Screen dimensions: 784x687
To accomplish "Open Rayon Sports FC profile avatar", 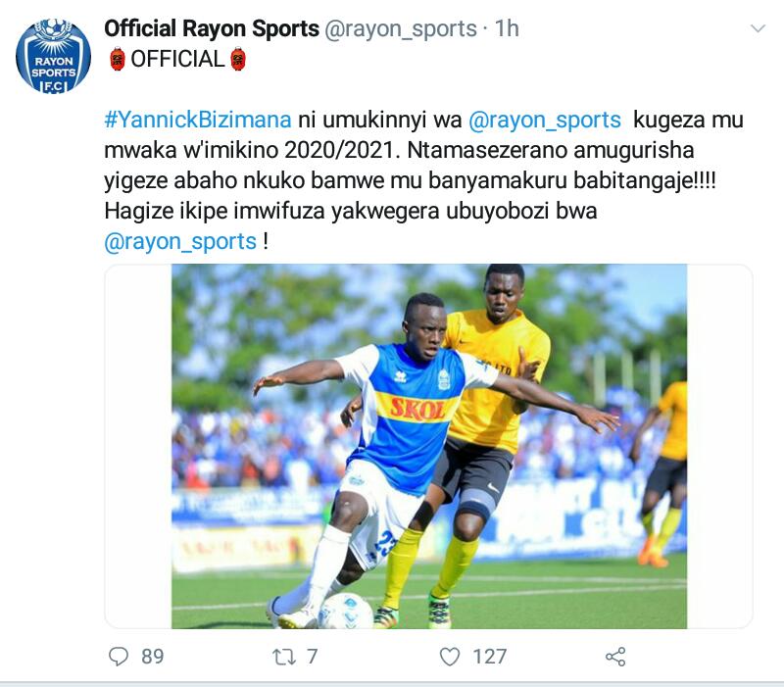I will (53, 56).
